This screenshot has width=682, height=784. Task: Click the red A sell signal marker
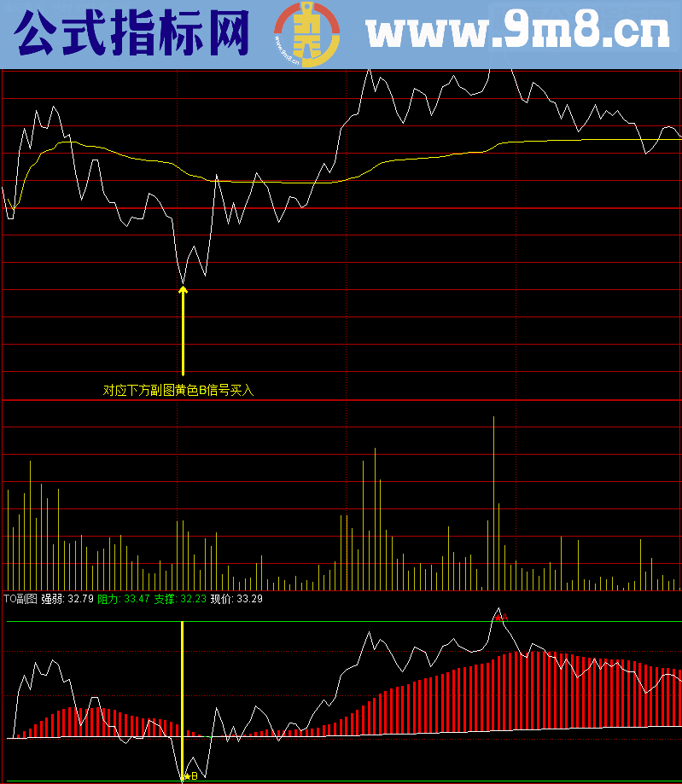(x=503, y=615)
